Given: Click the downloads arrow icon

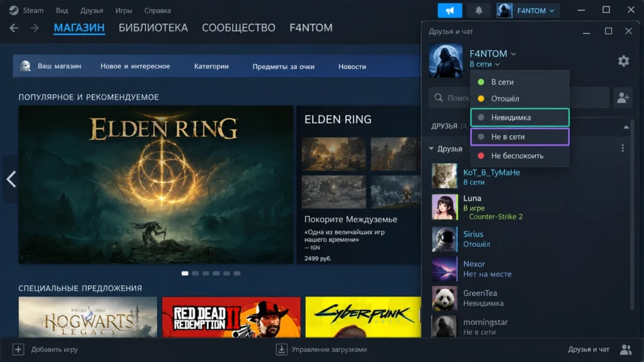Looking at the screenshot, I should point(281,349).
